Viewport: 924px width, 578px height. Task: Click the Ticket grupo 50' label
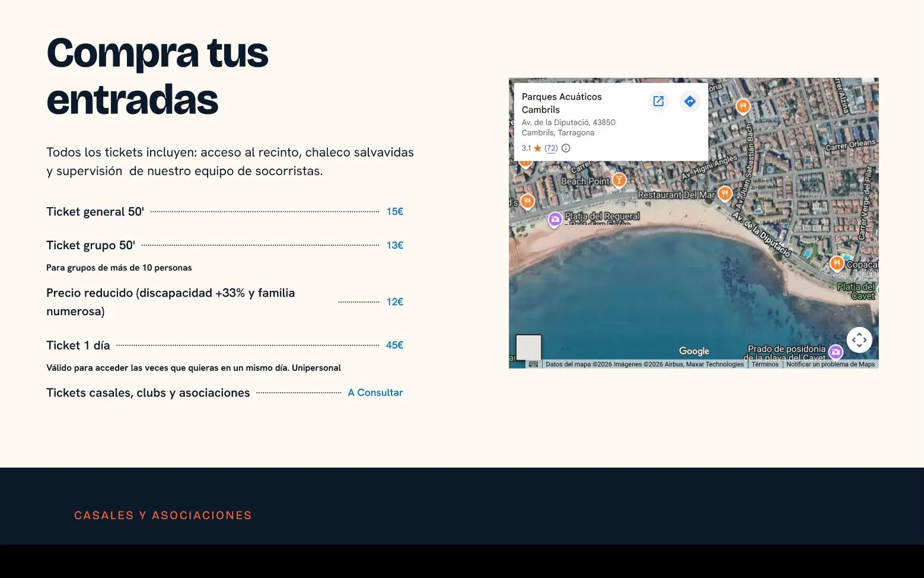coord(91,245)
